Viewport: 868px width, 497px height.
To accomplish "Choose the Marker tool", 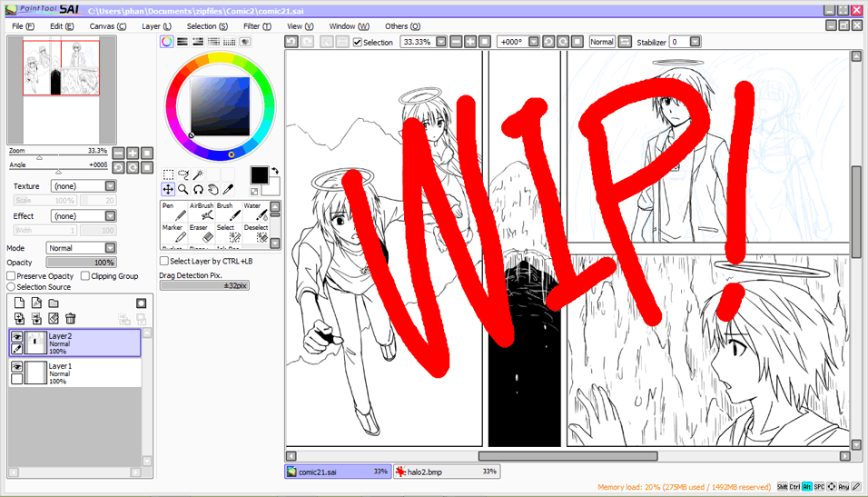I will [173, 234].
